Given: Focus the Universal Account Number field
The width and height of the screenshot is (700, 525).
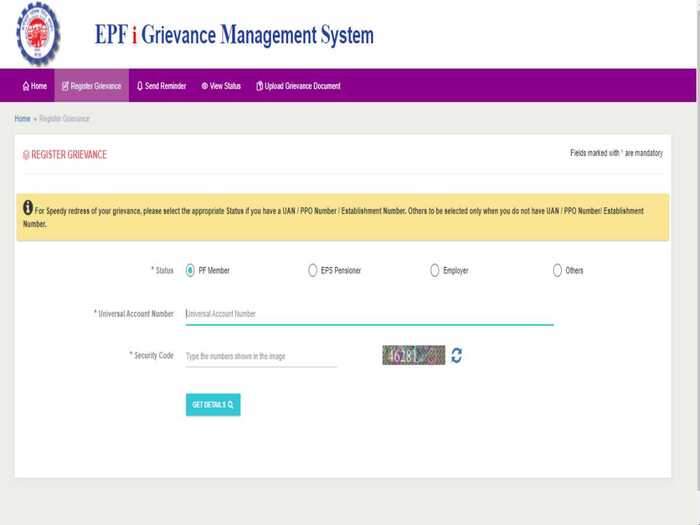Looking at the screenshot, I should (370, 314).
